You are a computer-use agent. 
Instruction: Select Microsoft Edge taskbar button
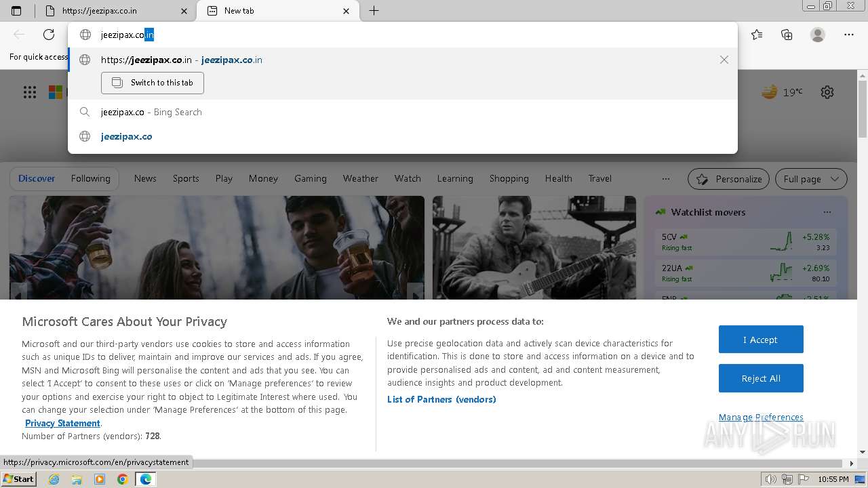(146, 479)
